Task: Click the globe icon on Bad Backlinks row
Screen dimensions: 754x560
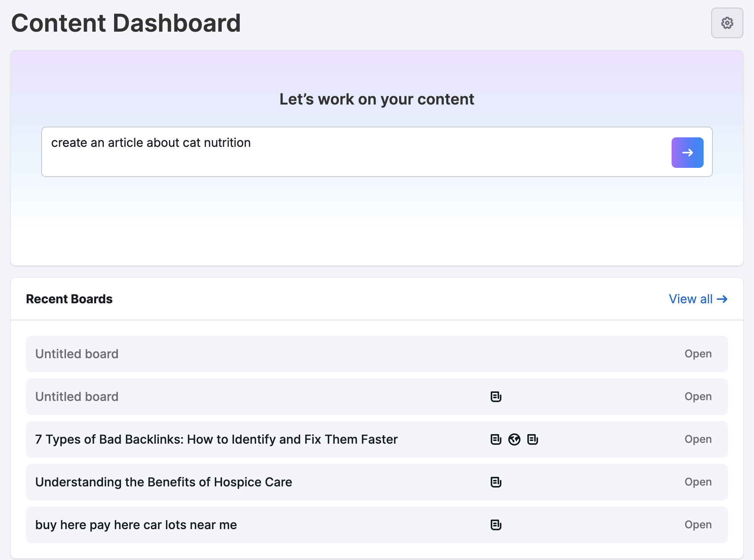Action: click(514, 439)
